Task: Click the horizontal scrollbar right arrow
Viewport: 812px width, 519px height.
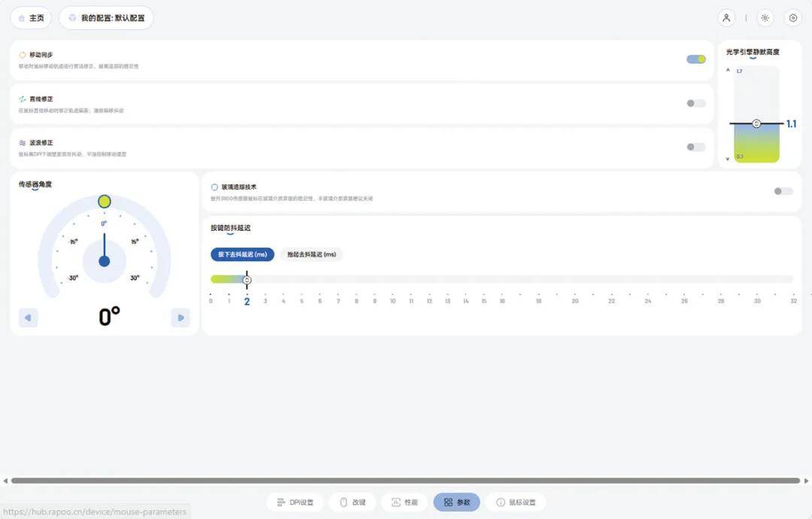Action: coord(806,481)
